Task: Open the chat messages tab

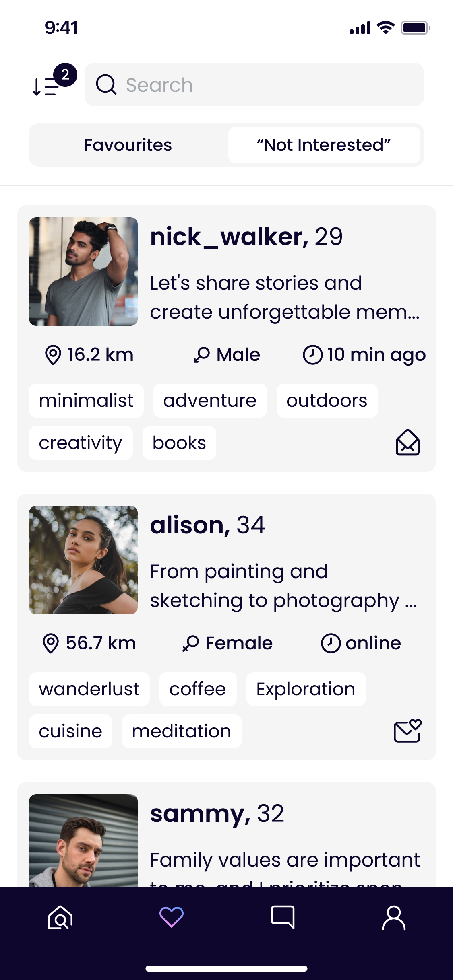Action: [x=283, y=917]
